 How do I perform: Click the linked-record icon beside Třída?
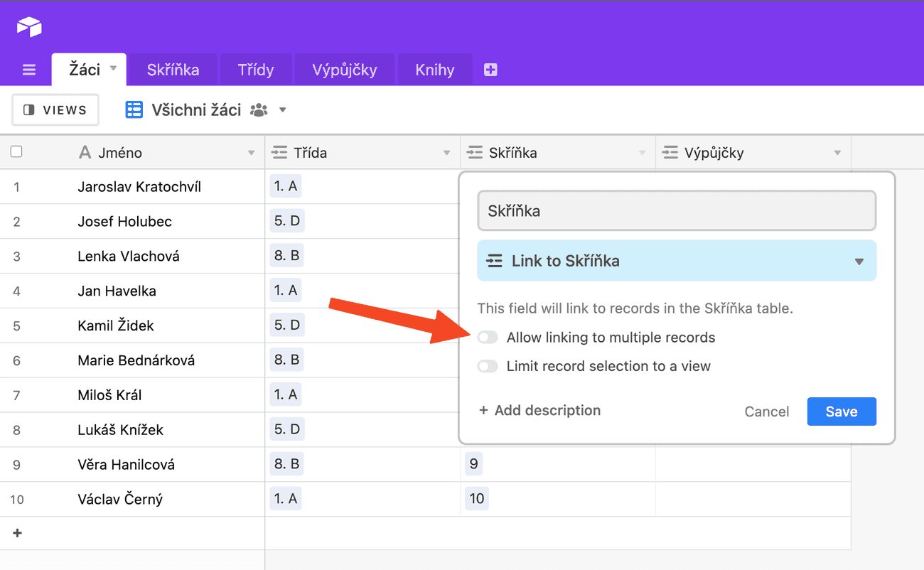pos(279,152)
